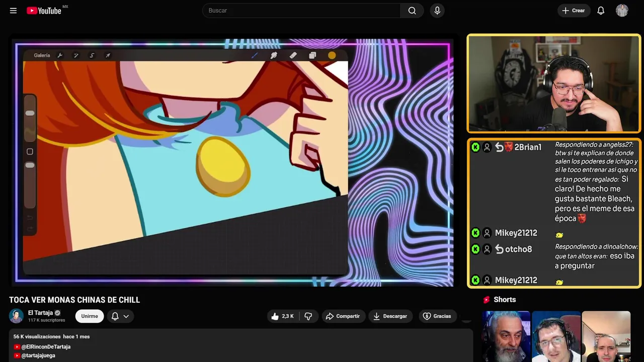Click the Unirme join button
The width and height of the screenshot is (644, 362).
[90, 316]
